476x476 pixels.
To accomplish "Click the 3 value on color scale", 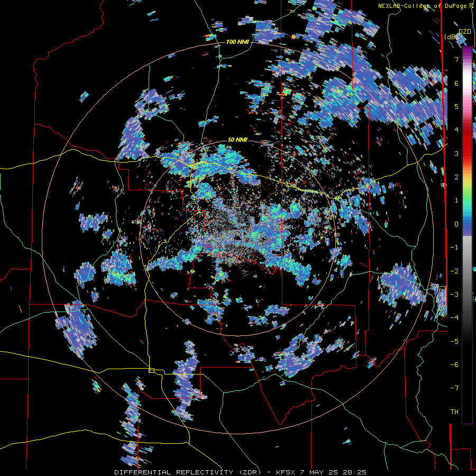I will pyautogui.click(x=456, y=153).
